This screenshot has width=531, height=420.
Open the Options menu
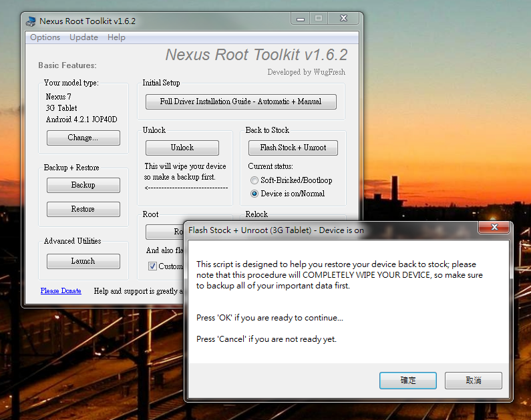[x=45, y=37]
